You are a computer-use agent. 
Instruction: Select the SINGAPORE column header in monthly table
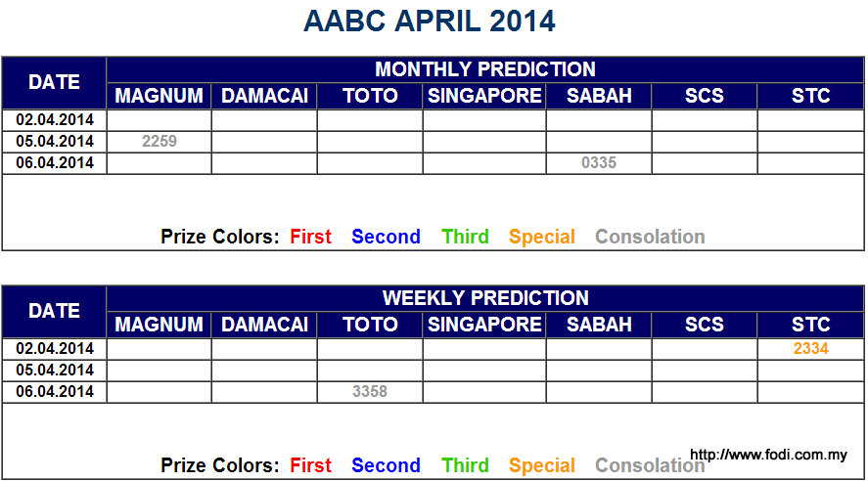click(x=484, y=96)
